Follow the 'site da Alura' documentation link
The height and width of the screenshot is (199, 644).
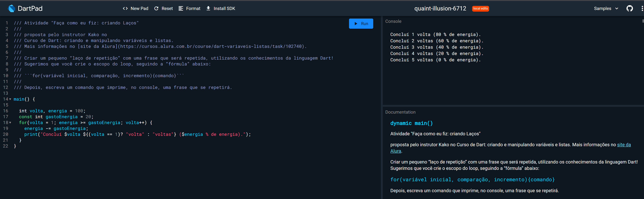(624, 144)
